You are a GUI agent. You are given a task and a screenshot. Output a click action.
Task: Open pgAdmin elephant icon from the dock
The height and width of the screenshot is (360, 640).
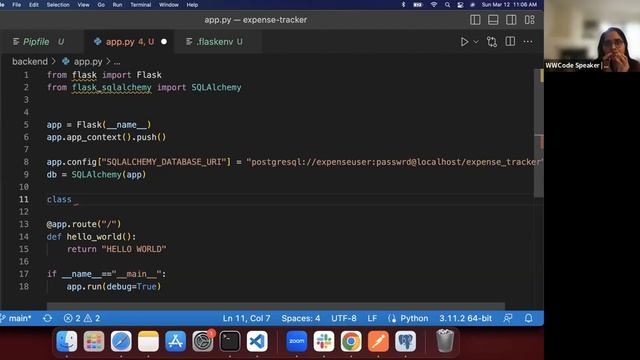coord(405,341)
